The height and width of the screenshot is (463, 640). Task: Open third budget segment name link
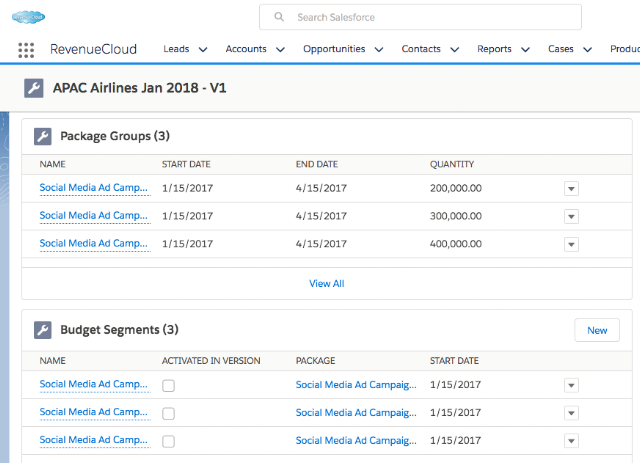93,440
